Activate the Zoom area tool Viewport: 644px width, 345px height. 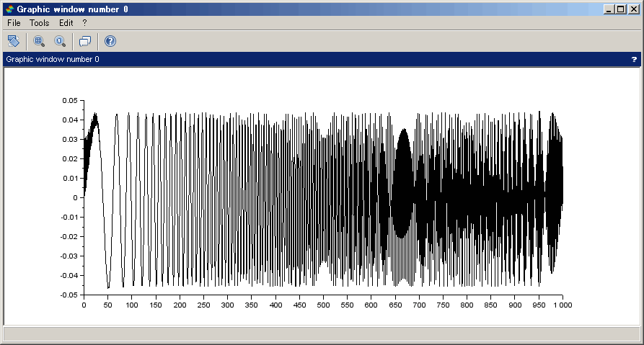click(39, 41)
